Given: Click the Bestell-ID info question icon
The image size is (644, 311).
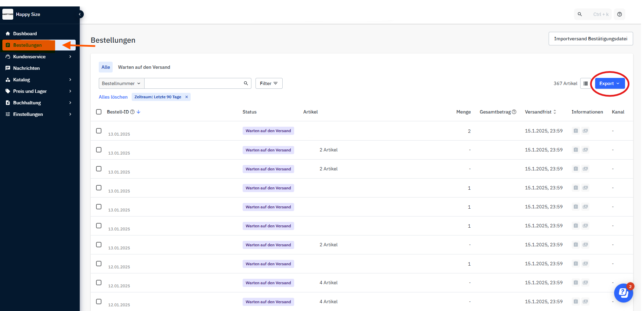Looking at the screenshot, I should 133,112.
